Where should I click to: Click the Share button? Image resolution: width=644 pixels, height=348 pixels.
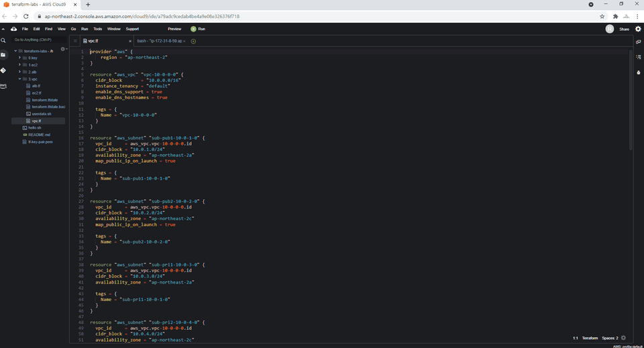click(x=624, y=29)
